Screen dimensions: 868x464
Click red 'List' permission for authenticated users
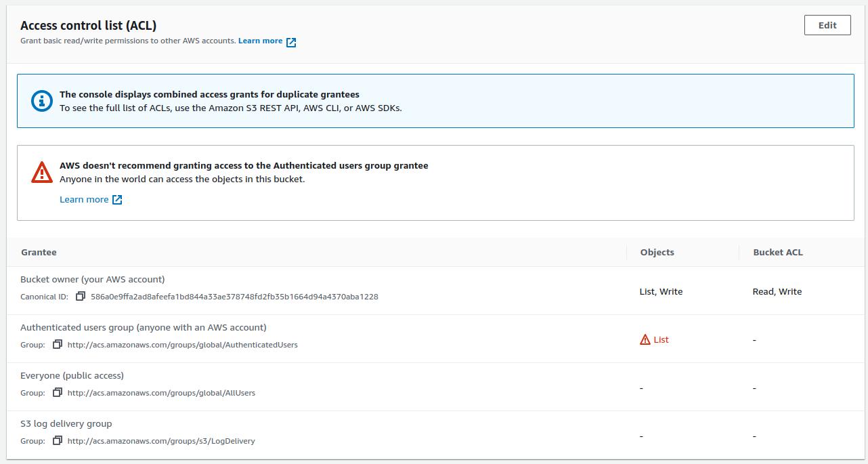(661, 339)
